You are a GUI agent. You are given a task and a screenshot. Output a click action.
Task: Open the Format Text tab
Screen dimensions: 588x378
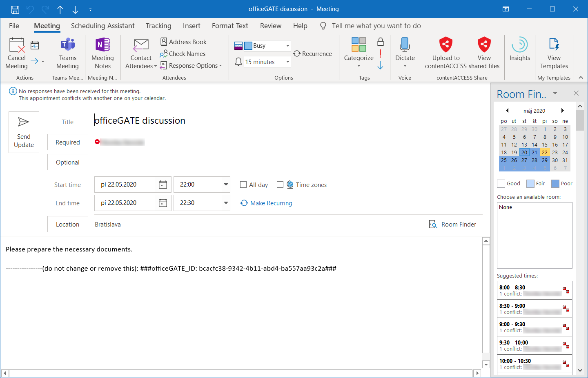point(230,26)
